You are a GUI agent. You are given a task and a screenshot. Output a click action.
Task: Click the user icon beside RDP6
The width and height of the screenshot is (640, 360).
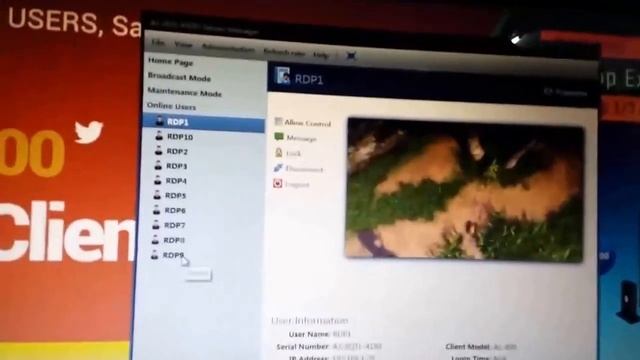[156, 210]
